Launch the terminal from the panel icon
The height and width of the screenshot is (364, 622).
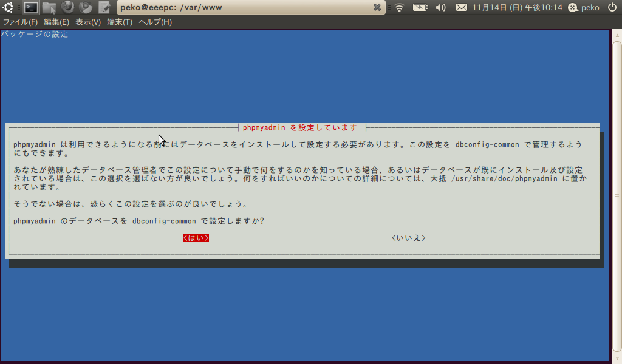(30, 7)
